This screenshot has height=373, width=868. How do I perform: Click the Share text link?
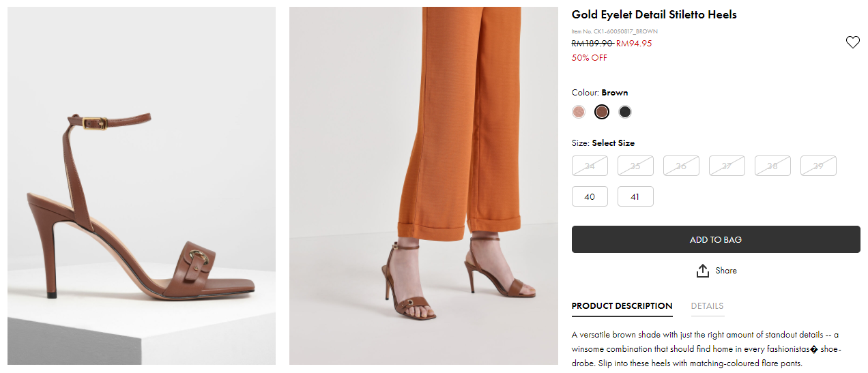tap(726, 271)
